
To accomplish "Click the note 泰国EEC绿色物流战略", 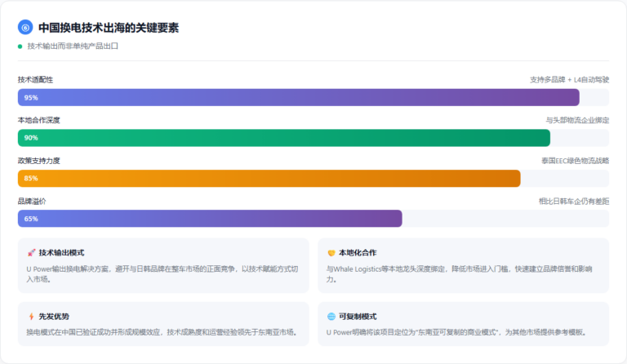I will pyautogui.click(x=575, y=161).
